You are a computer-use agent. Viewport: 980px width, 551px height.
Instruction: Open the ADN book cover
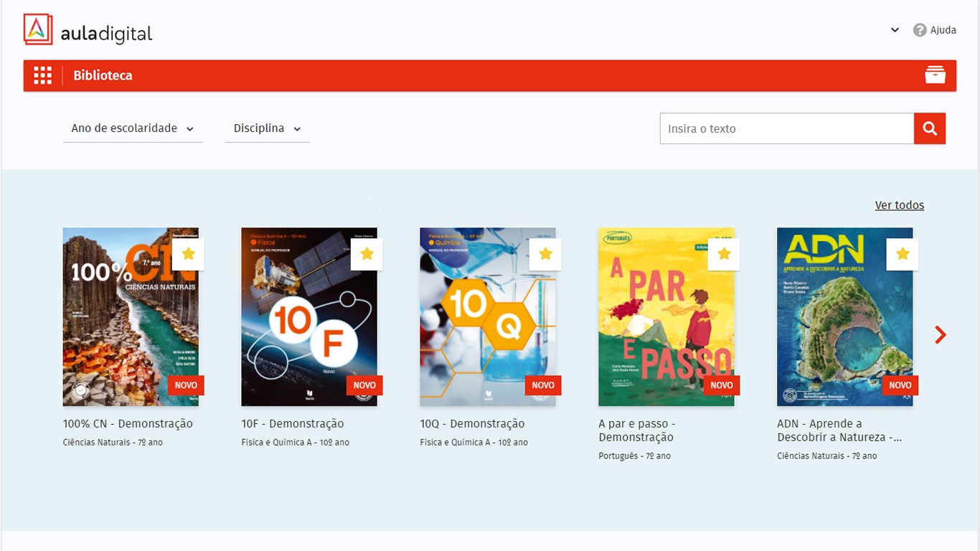(x=845, y=317)
